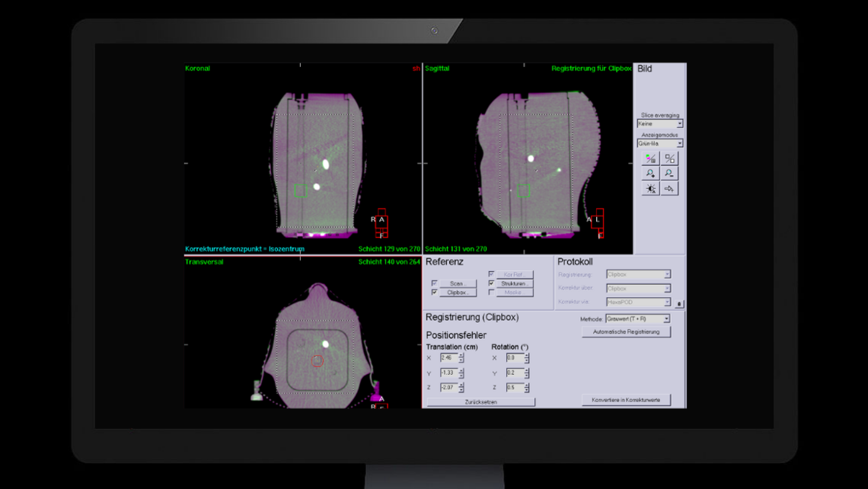Click the lock icon beside the HexaPOD dropdown

click(680, 303)
